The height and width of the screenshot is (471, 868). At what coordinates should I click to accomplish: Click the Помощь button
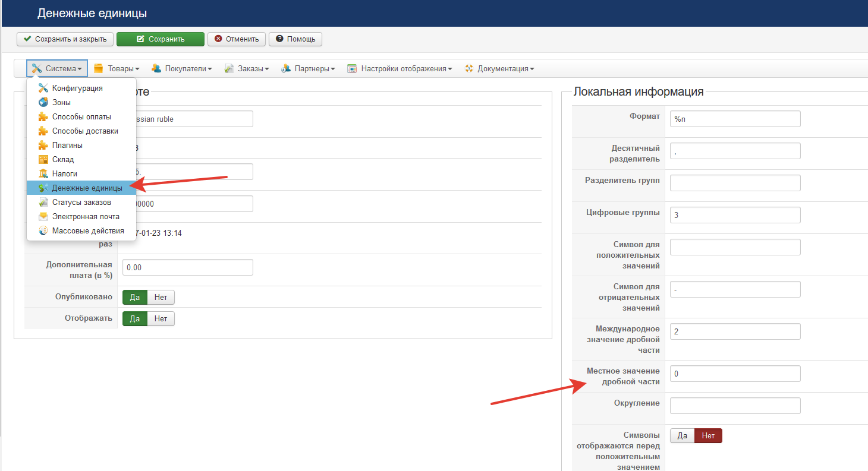(x=295, y=39)
